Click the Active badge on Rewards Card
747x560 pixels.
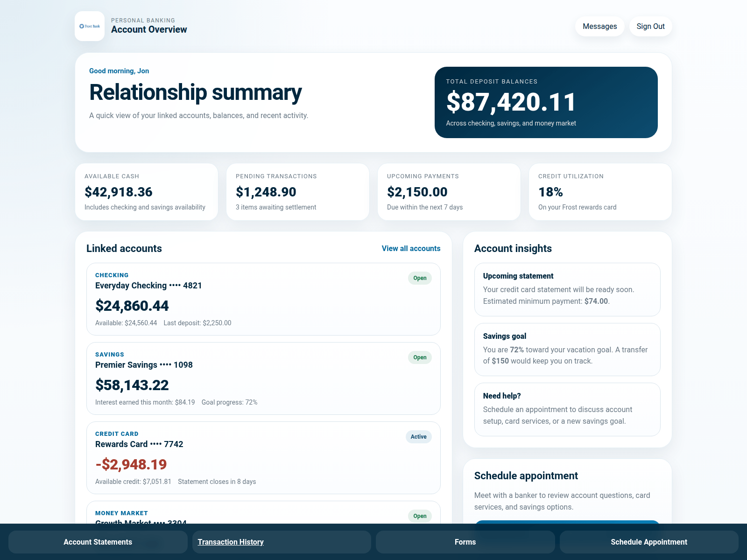pyautogui.click(x=419, y=437)
